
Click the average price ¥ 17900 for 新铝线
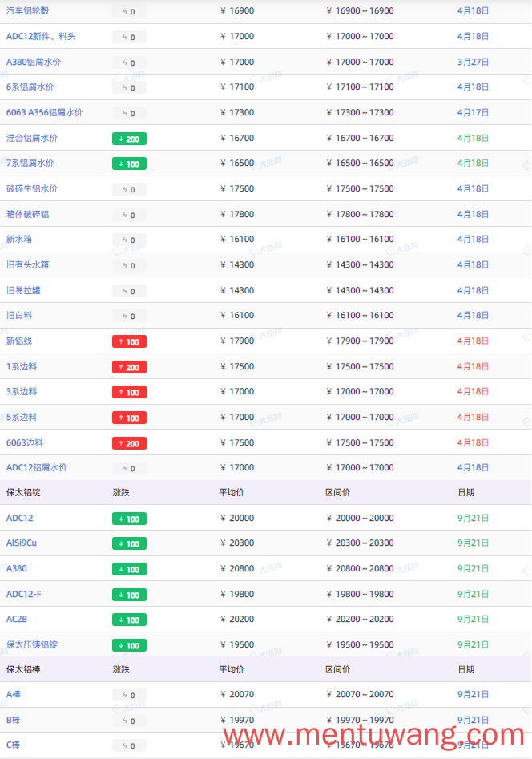tap(237, 341)
